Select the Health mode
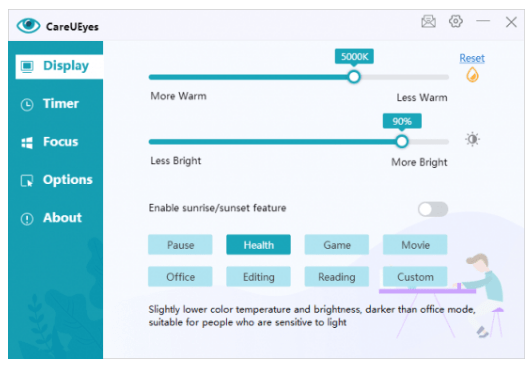This screenshot has height=367, width=529. [x=258, y=245]
